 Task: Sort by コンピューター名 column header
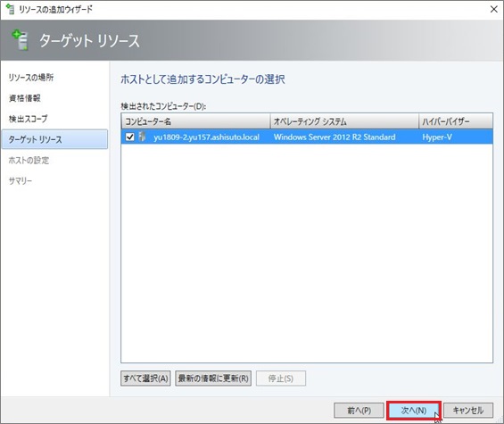coord(195,121)
